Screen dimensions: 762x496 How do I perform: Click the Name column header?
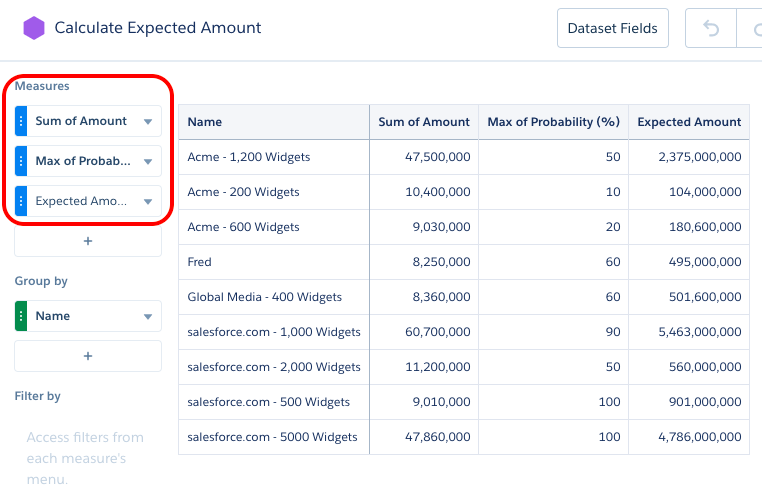point(274,122)
